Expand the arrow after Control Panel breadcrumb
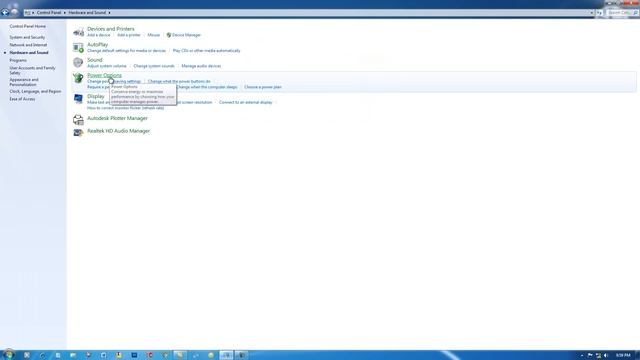This screenshot has width=640, height=360. pyautogui.click(x=64, y=13)
